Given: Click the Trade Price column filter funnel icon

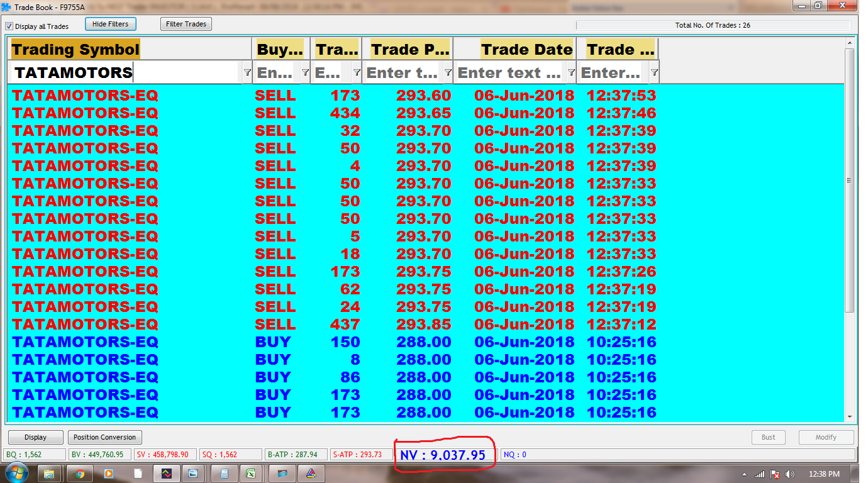Looking at the screenshot, I should (x=448, y=73).
